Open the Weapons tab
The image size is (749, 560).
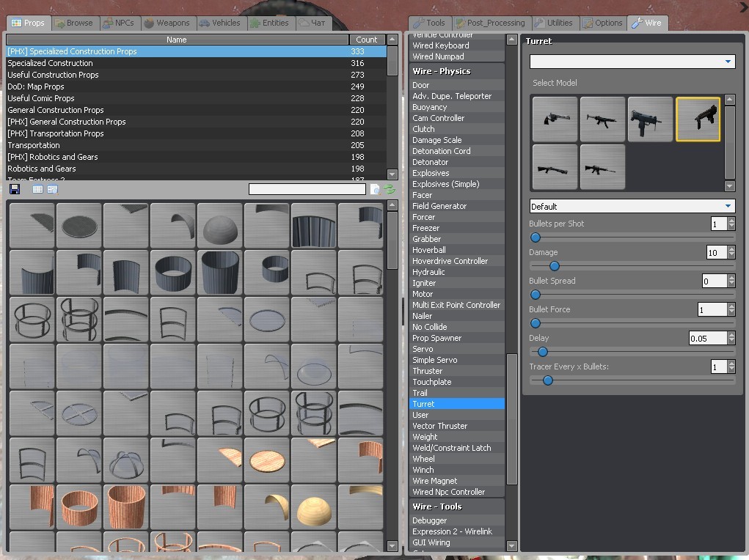[167, 23]
